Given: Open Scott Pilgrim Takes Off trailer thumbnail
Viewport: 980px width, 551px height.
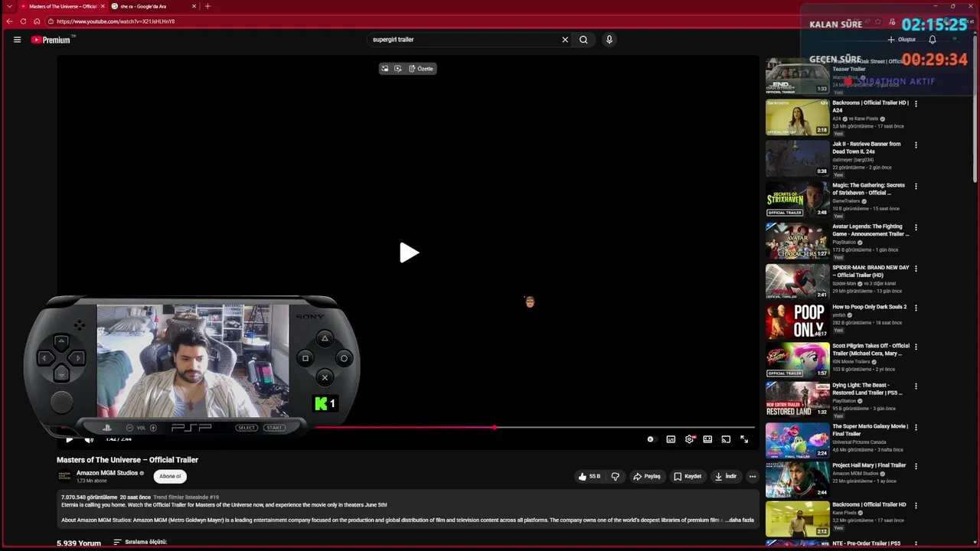Looking at the screenshot, I should (797, 360).
